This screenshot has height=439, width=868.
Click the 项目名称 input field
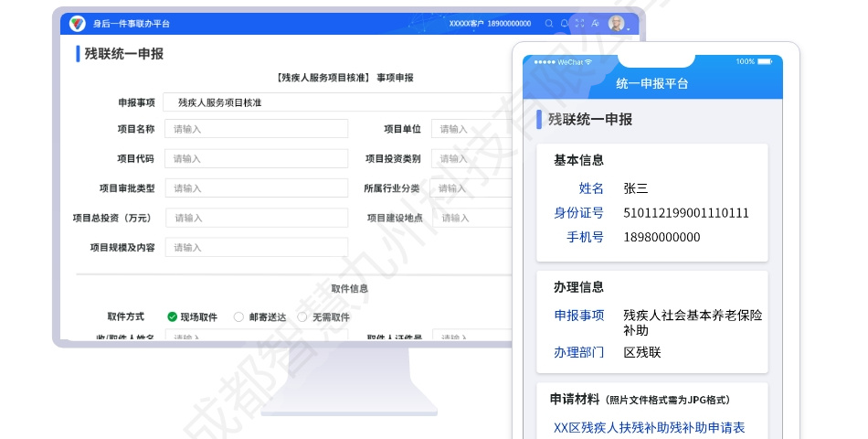pos(256,129)
